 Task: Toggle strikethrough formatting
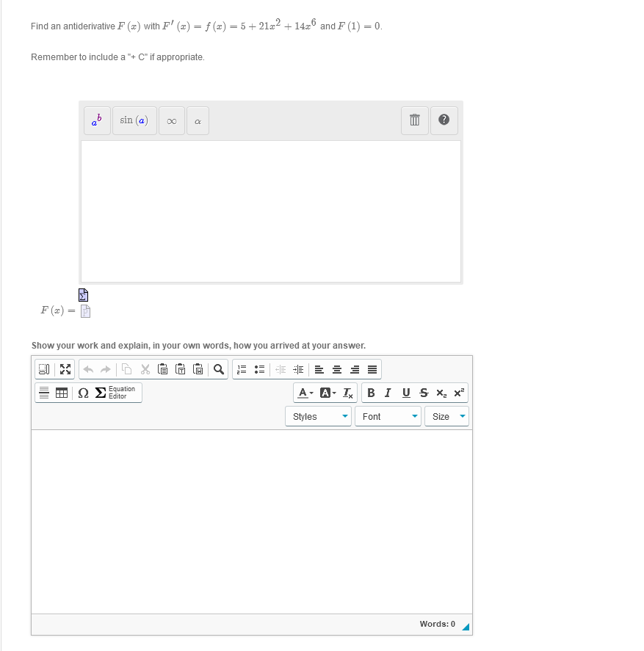424,393
